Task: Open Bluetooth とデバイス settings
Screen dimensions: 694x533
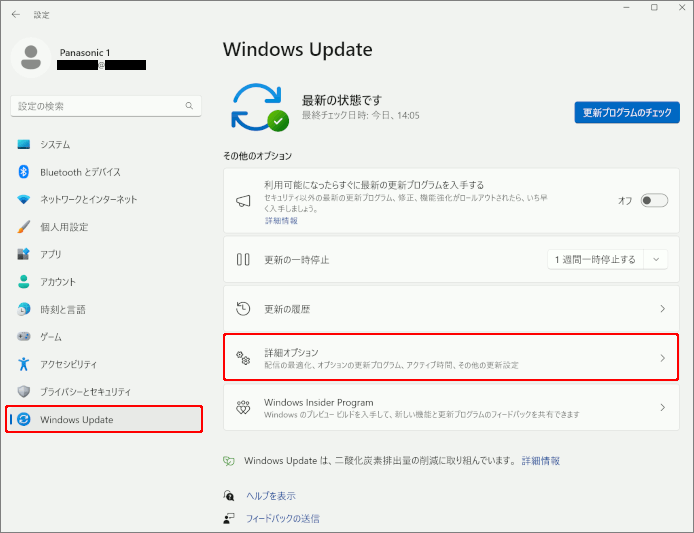Action: (x=105, y=172)
